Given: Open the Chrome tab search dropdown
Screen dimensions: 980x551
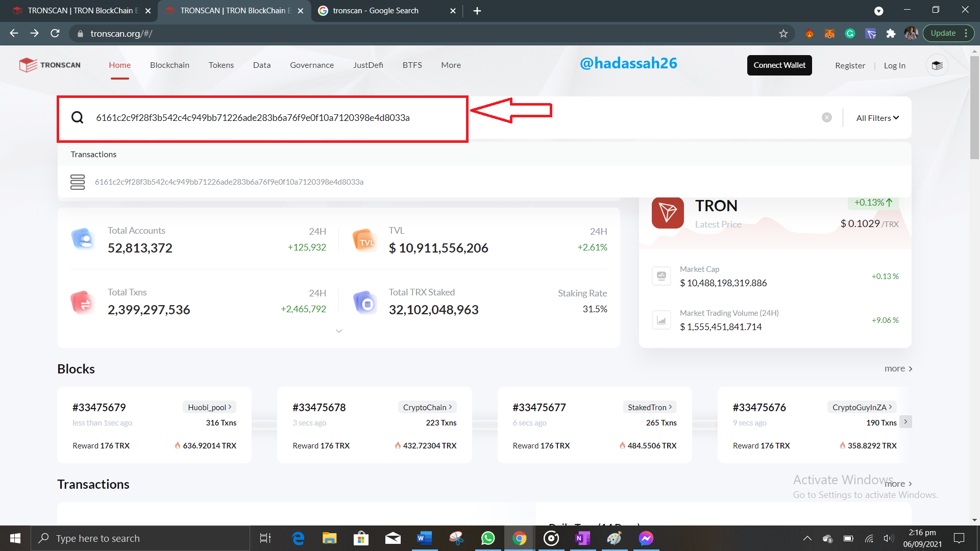Looking at the screenshot, I should click(878, 11).
